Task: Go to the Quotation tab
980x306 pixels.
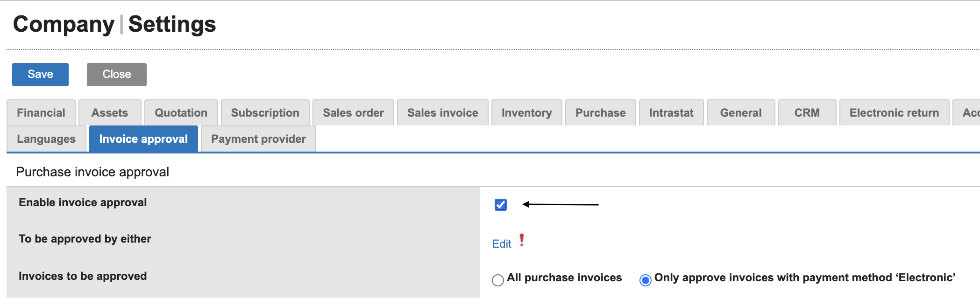Action: pyautogui.click(x=181, y=113)
